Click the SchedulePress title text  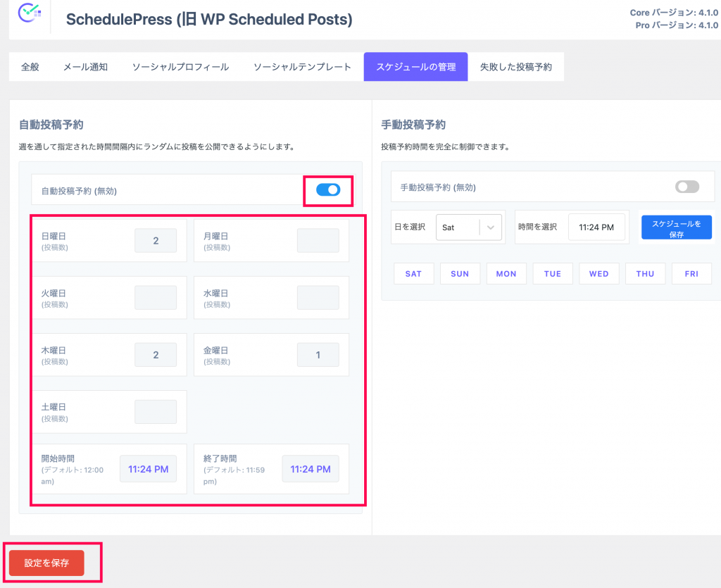209,19
